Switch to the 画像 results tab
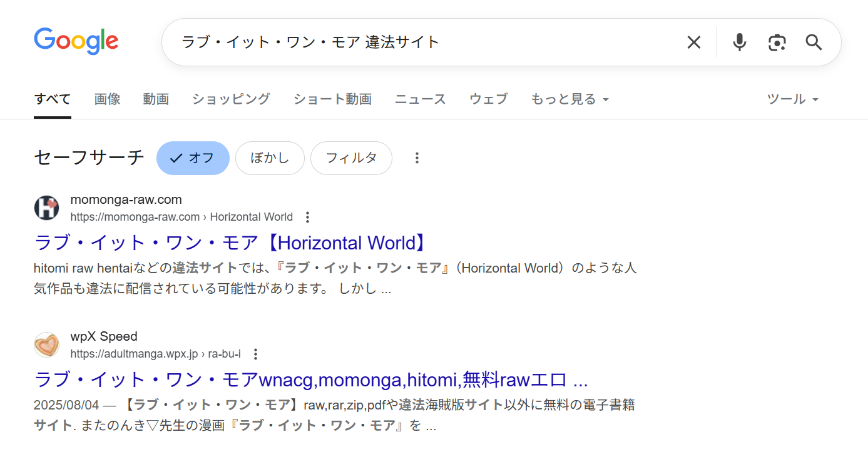Viewport: 868px width, 452px height. [x=107, y=99]
